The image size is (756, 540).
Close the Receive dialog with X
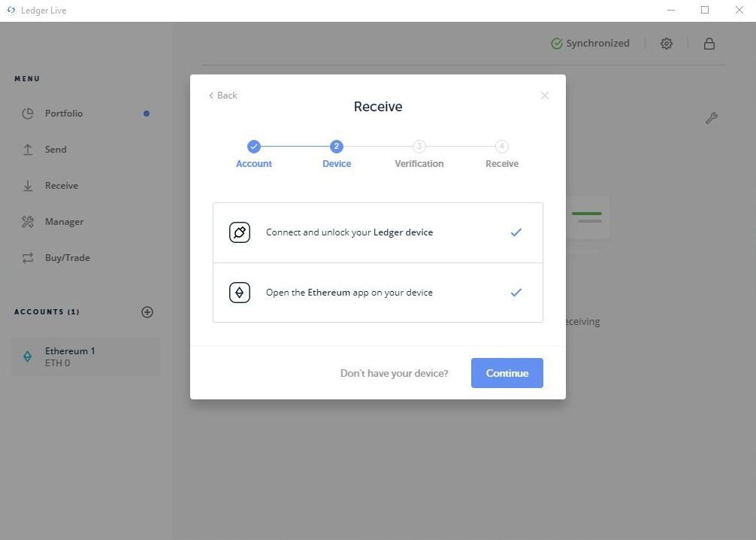[x=545, y=96]
